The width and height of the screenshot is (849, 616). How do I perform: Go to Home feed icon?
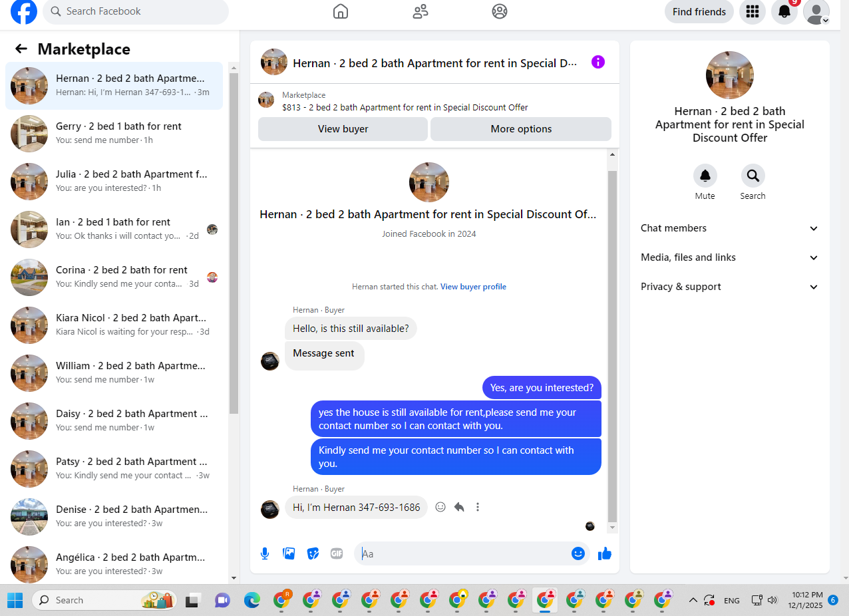(x=341, y=11)
